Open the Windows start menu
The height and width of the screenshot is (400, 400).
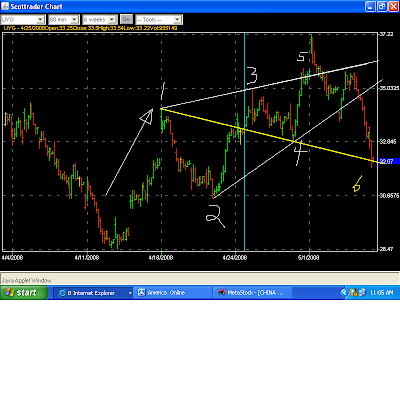click(24, 293)
